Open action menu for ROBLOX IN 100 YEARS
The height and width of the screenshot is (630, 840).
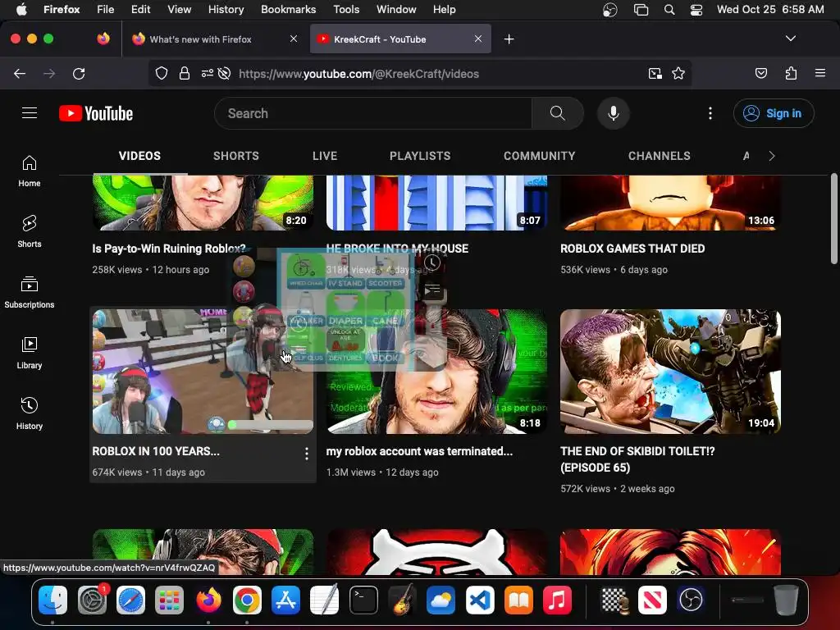click(x=307, y=454)
